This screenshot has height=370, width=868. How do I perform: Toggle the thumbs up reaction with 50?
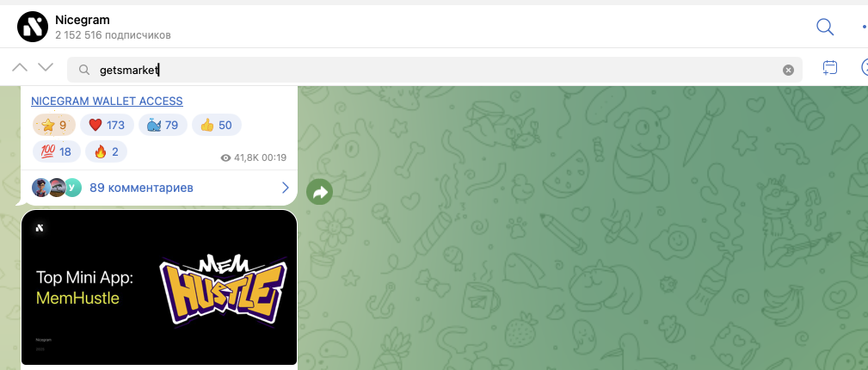(217, 125)
